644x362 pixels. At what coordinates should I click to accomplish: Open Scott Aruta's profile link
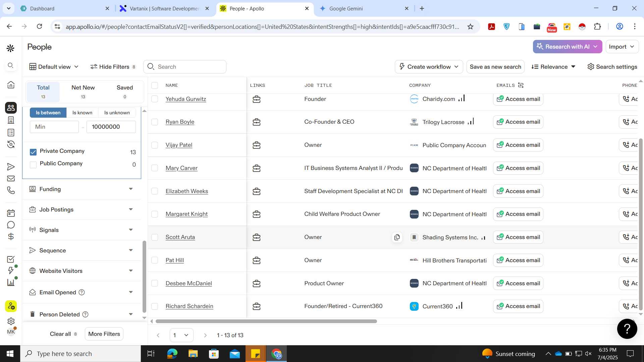coord(180,237)
